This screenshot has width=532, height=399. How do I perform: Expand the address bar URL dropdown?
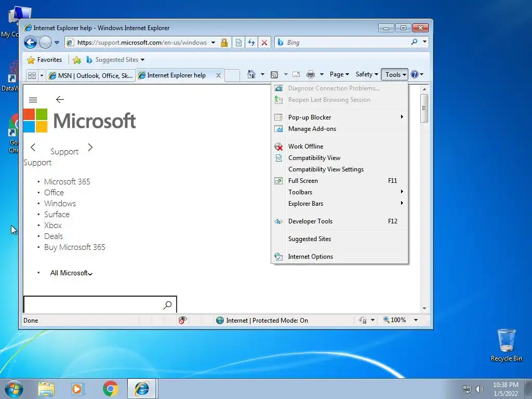click(213, 43)
